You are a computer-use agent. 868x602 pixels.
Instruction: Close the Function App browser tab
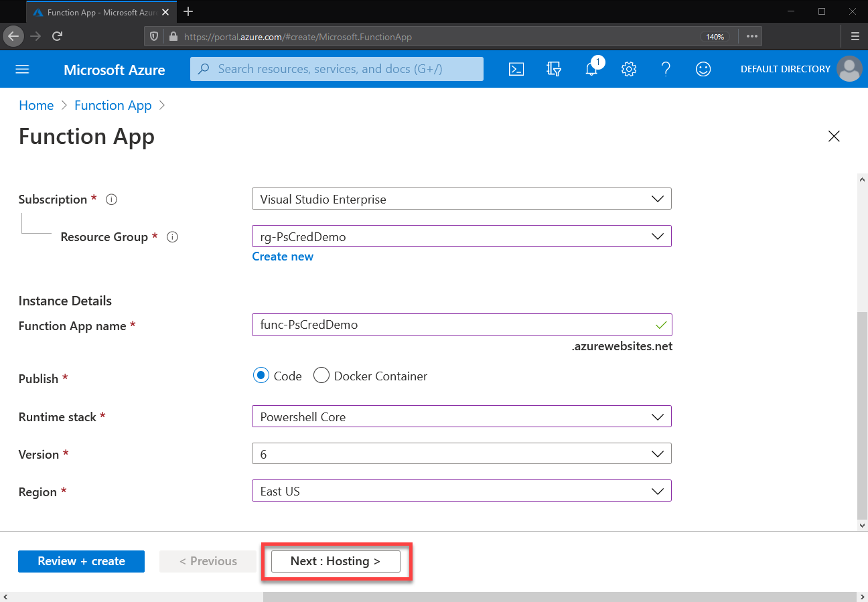(164, 13)
